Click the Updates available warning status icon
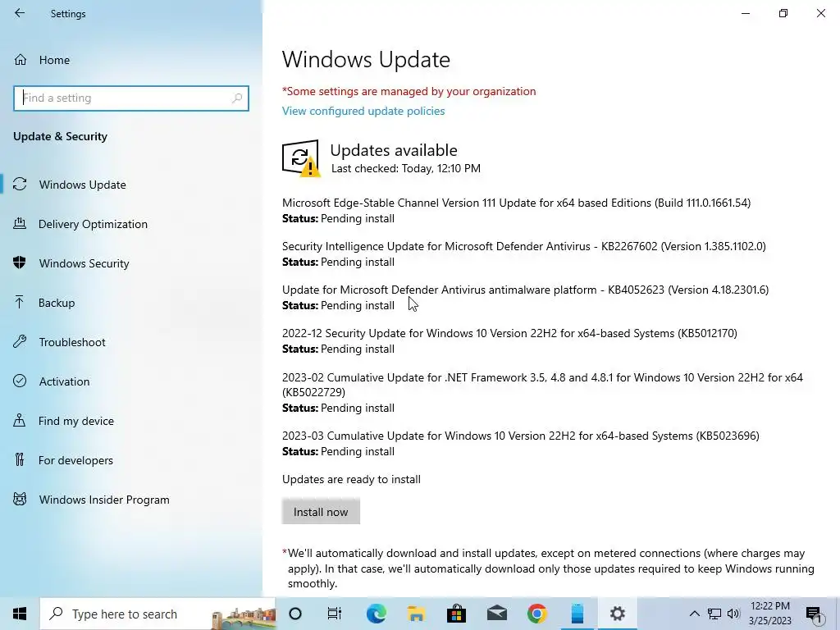The image size is (840, 630). 301,158
